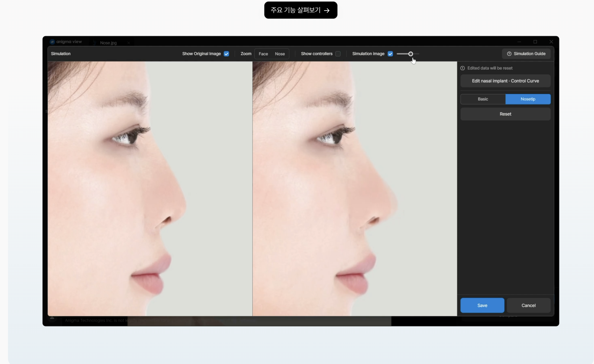The width and height of the screenshot is (594, 364).
Task: Switch to the Basic tab
Action: click(x=483, y=99)
